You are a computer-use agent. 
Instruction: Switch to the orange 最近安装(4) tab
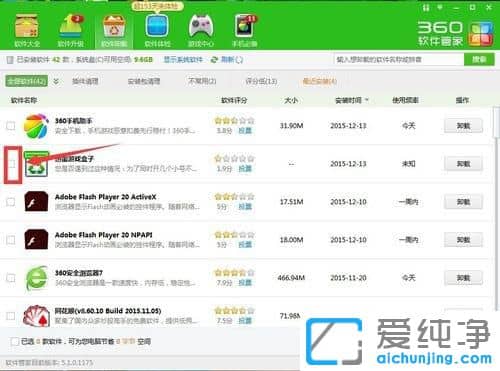[x=320, y=81]
